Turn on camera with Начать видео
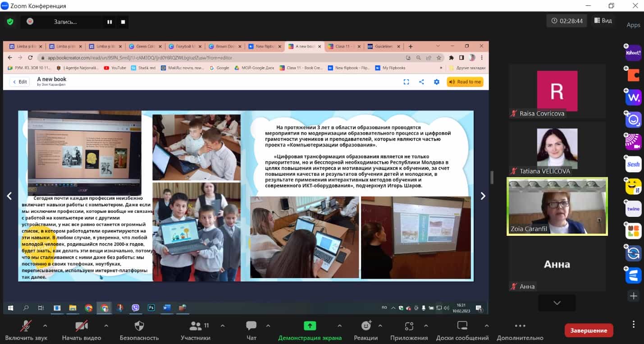This screenshot has width=644, height=344. pos(82,330)
